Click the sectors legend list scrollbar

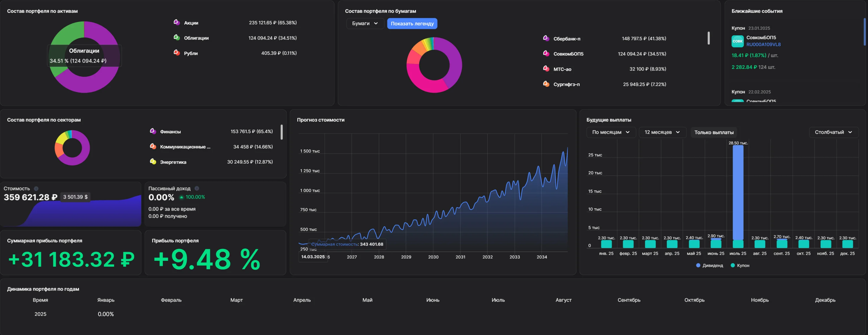click(x=282, y=132)
